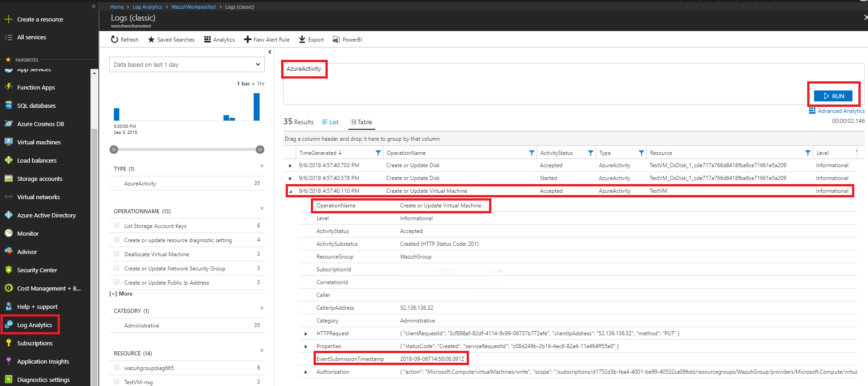Open the Subscriptions key icon

click(8, 343)
